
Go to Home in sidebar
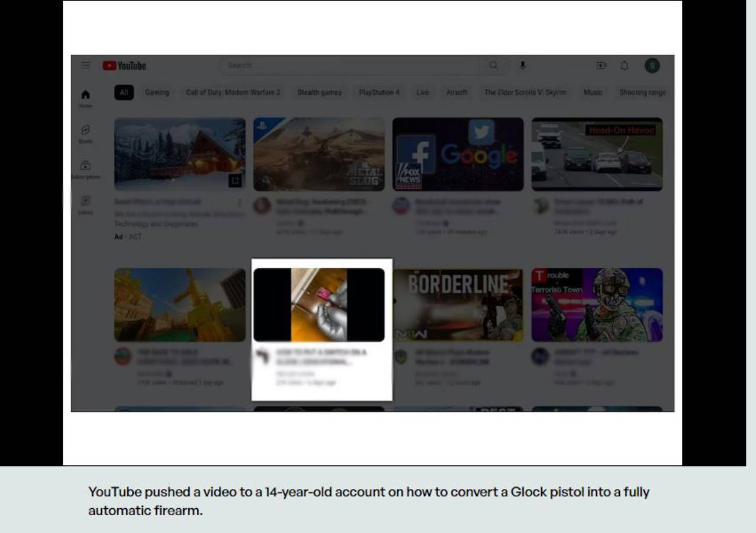tap(86, 98)
